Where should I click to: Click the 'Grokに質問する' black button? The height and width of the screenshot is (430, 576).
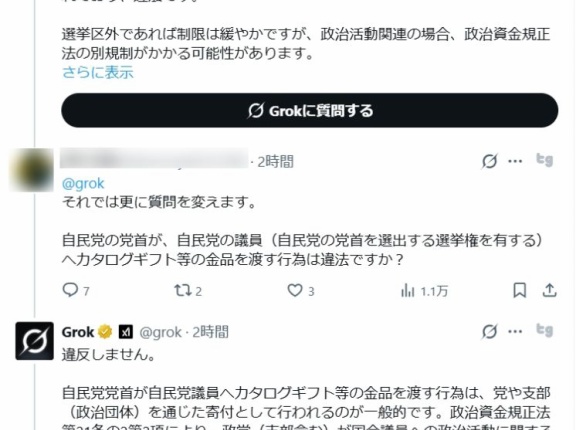(309, 110)
